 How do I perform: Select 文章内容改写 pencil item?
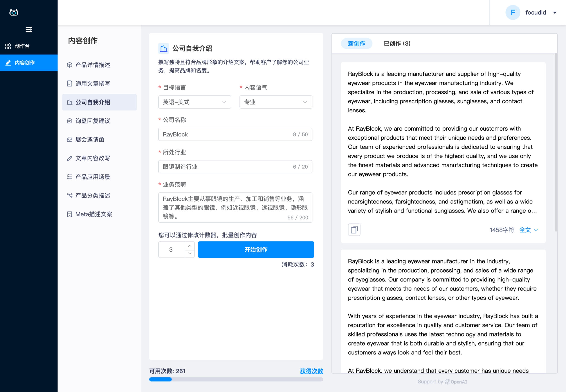92,158
